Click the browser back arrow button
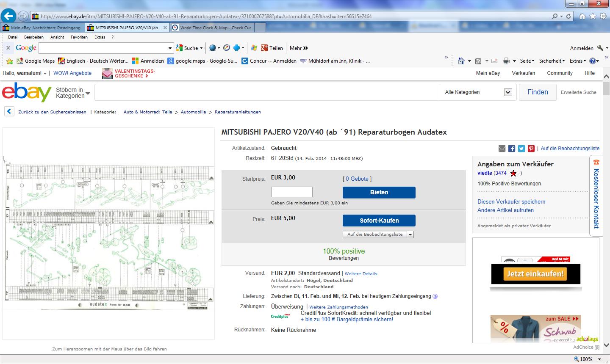The width and height of the screenshot is (610, 364). pos(8,16)
